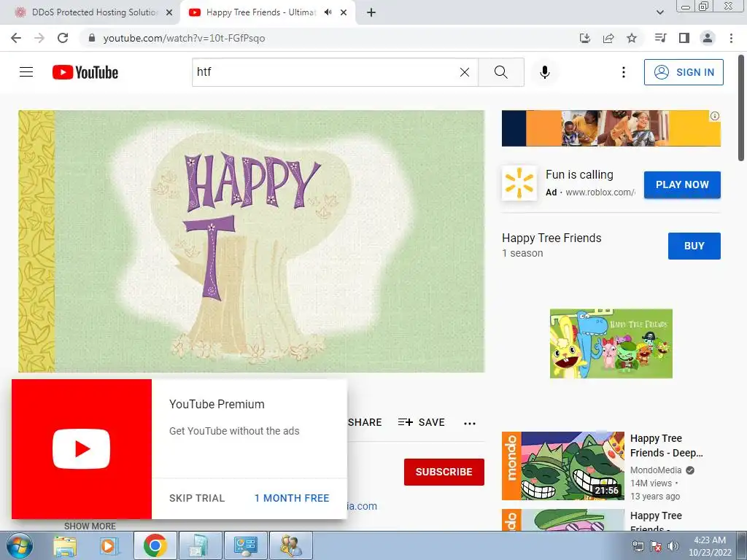Screen dimensions: 747x560
Task: Bookmark this tab with the star
Action: point(632,38)
